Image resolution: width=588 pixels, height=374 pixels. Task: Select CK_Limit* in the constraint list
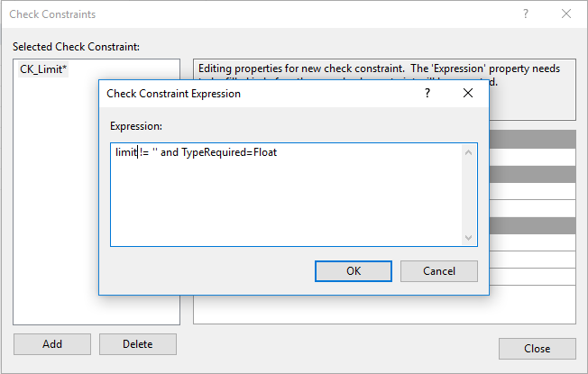pos(43,69)
